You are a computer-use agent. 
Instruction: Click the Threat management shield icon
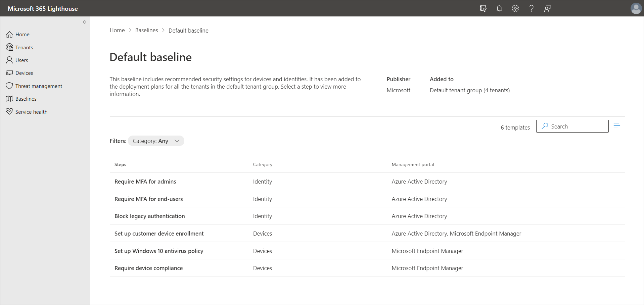[x=9, y=86]
